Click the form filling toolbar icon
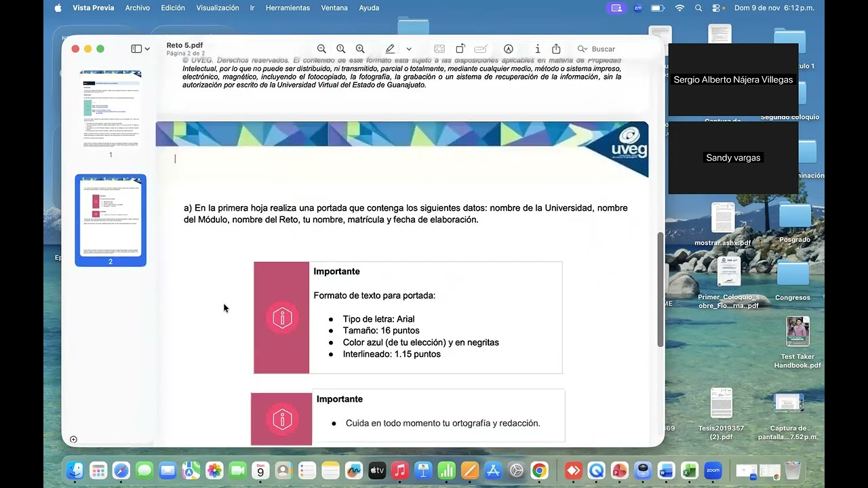 coord(481,49)
